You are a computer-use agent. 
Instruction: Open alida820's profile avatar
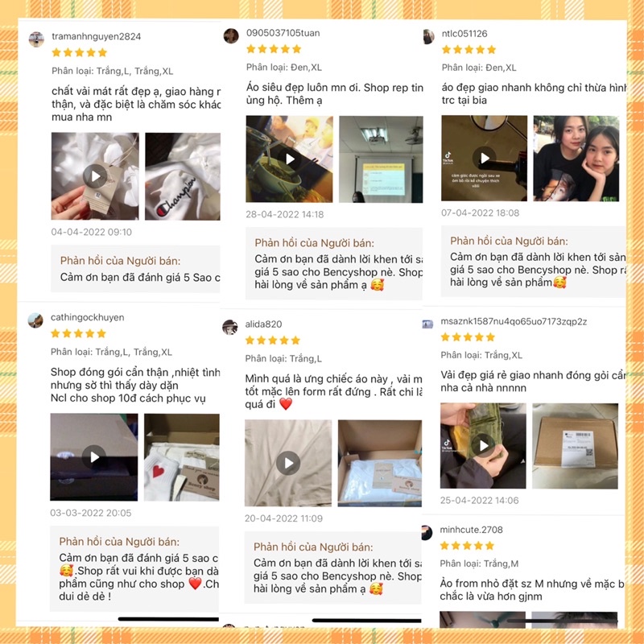230,327
